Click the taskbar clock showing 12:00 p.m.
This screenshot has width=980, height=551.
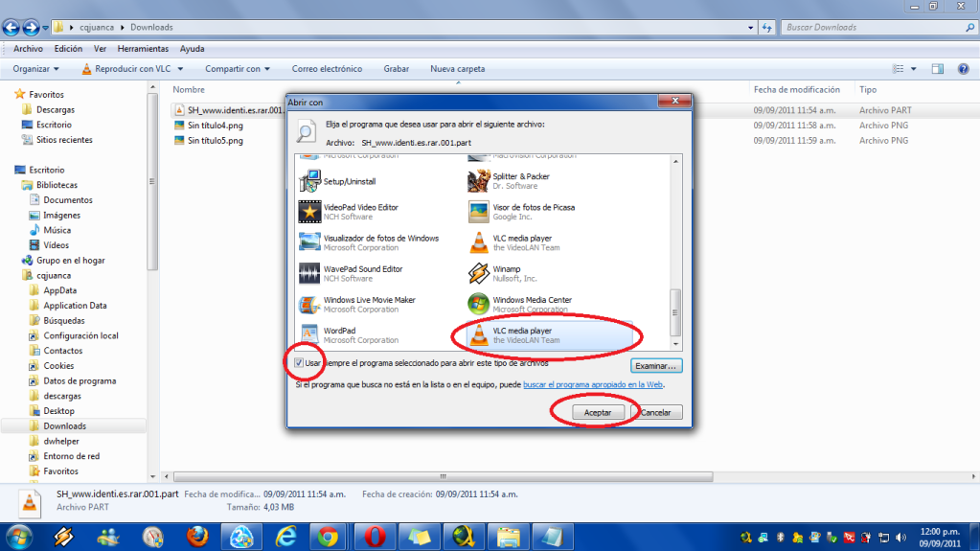click(x=940, y=538)
